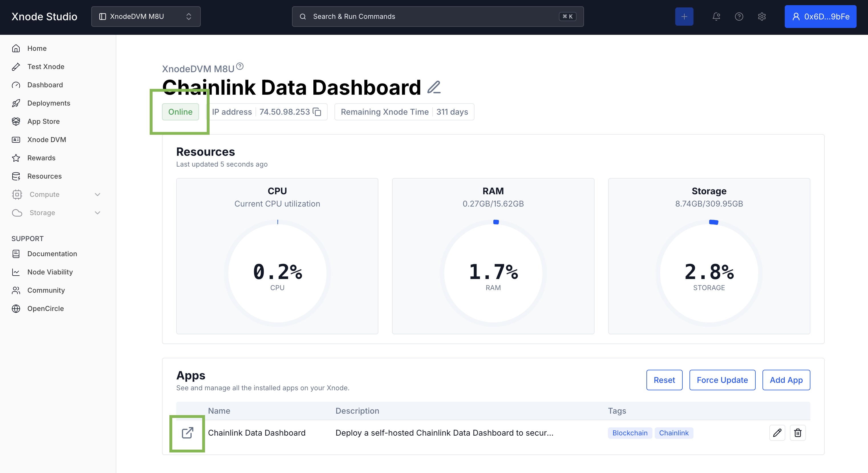Open Chainlink Data Dashboard external link icon
This screenshot has height=473, width=868.
coord(187,432)
